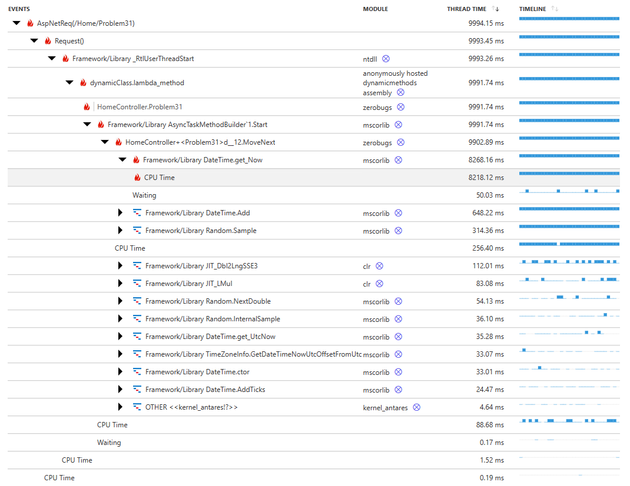Click mscorlib icon on TimeZoneInfo row
Viewport: 630px width, 486px height.
[x=398, y=354]
